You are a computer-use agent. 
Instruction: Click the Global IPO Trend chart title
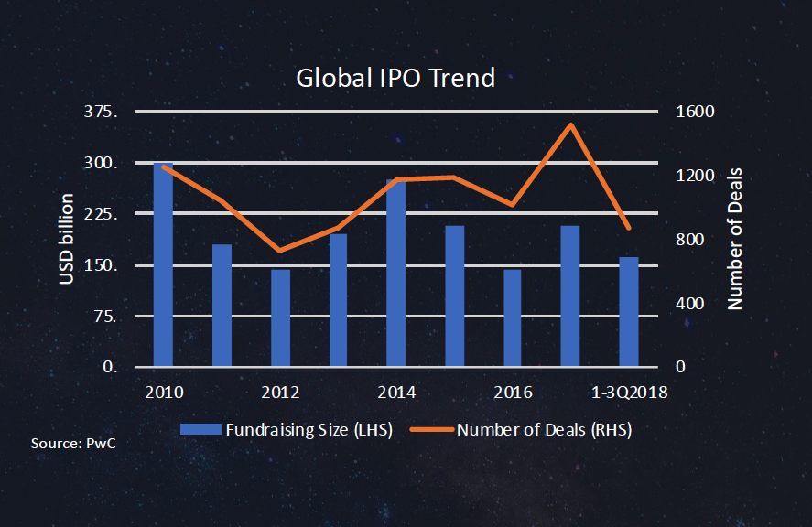[395, 78]
